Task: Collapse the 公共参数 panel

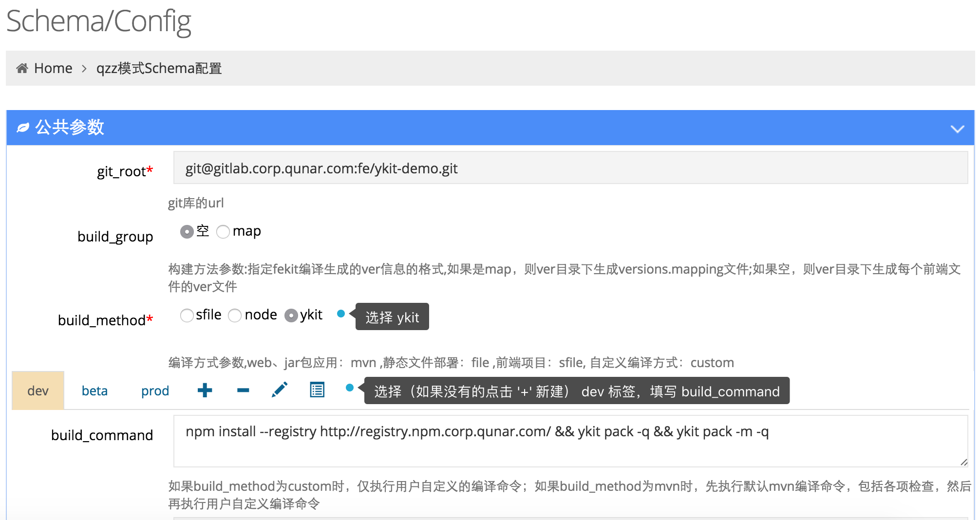Action: [957, 129]
